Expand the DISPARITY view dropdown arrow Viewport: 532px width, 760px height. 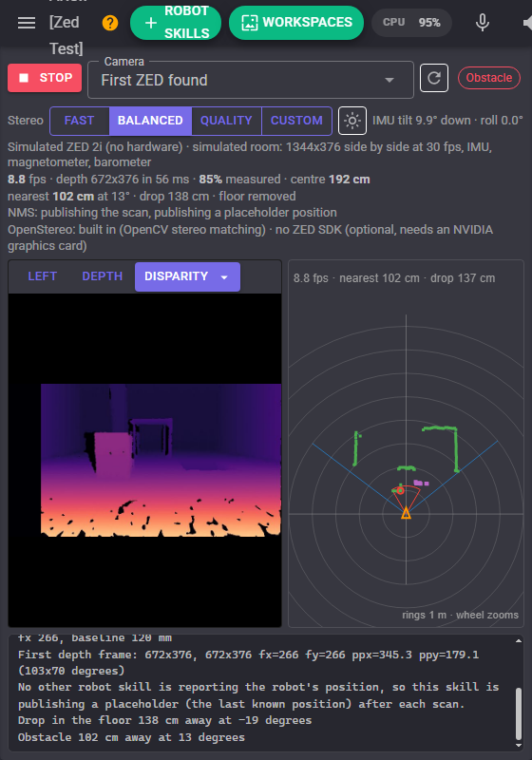(224, 277)
